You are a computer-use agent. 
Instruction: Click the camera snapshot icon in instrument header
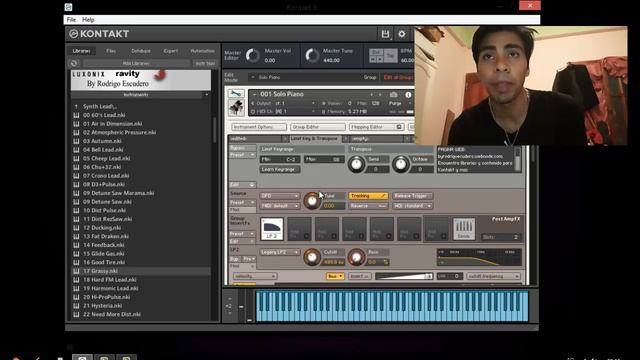pos(393,94)
